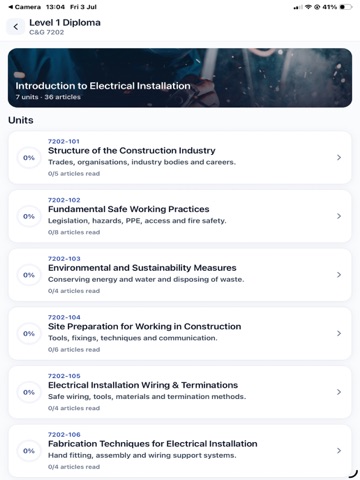Select 0% progress ring for unit 7202-101
The height and width of the screenshot is (480, 360).
click(29, 158)
